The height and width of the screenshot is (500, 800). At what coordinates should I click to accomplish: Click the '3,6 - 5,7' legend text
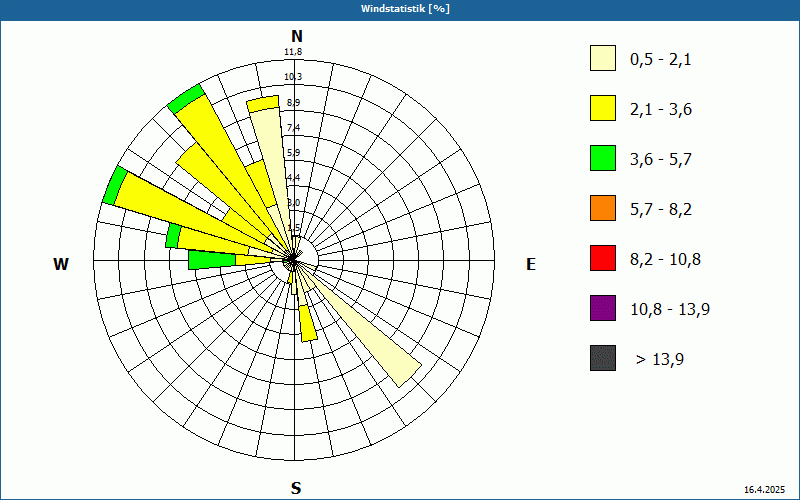tap(661, 160)
